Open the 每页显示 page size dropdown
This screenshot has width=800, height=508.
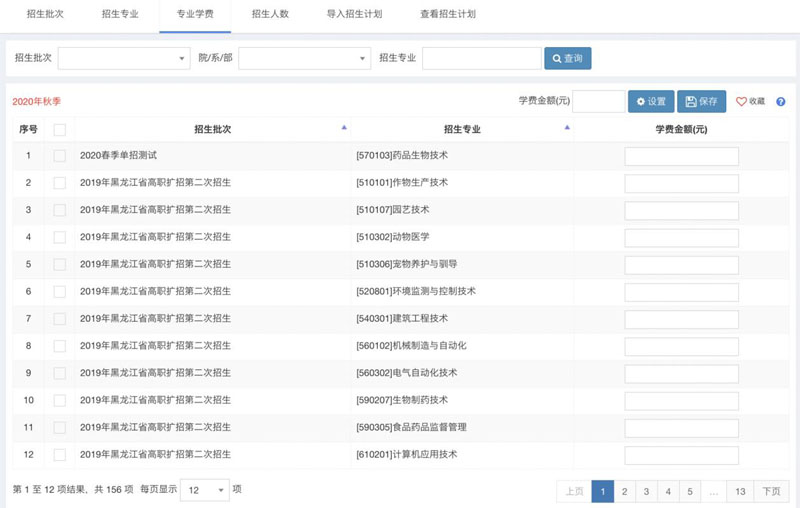coord(207,490)
